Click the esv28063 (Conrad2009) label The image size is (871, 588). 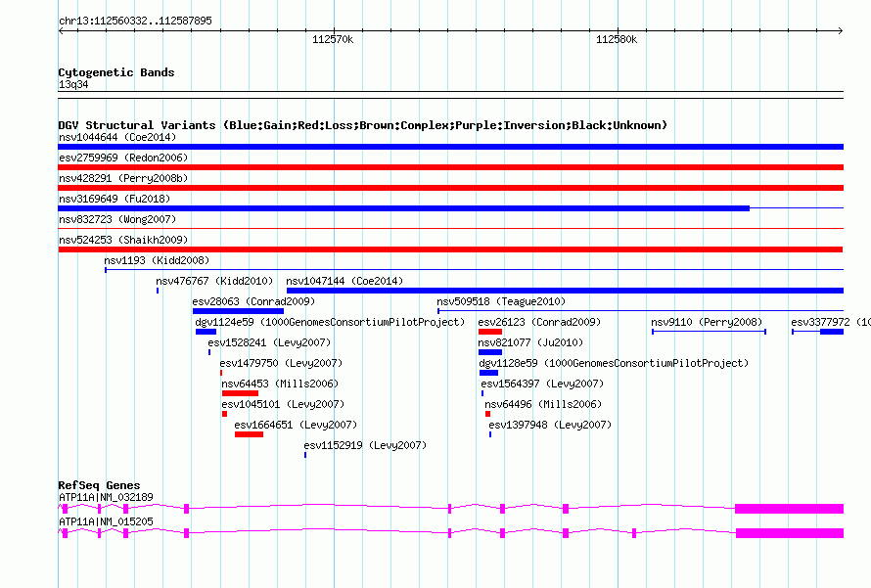[x=253, y=301]
